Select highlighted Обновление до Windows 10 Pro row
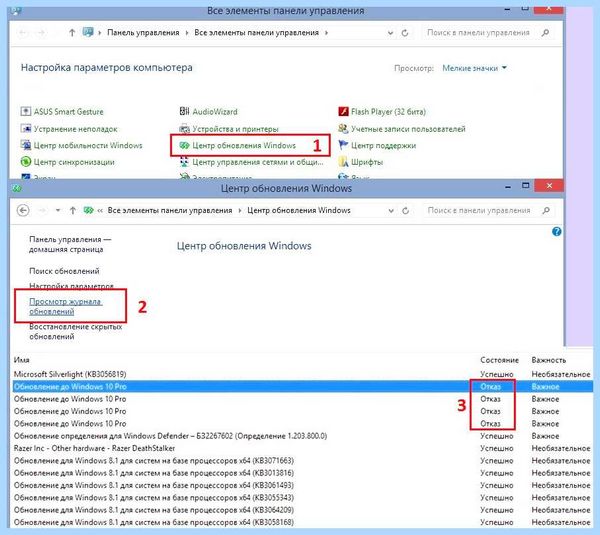 (x=302, y=387)
